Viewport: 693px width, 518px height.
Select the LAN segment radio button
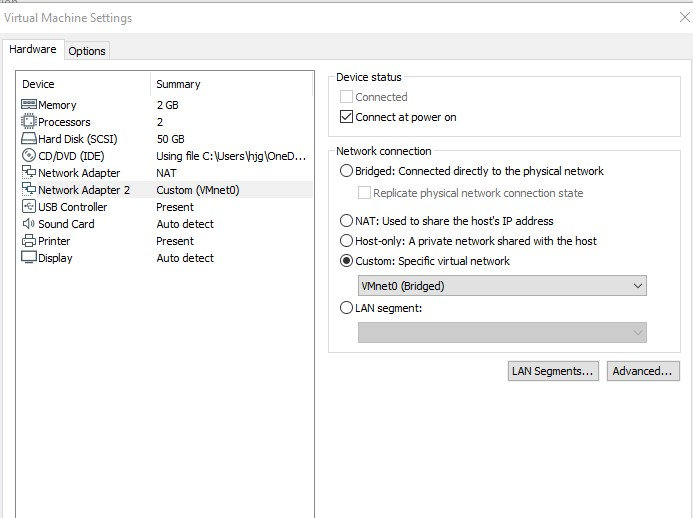click(347, 308)
